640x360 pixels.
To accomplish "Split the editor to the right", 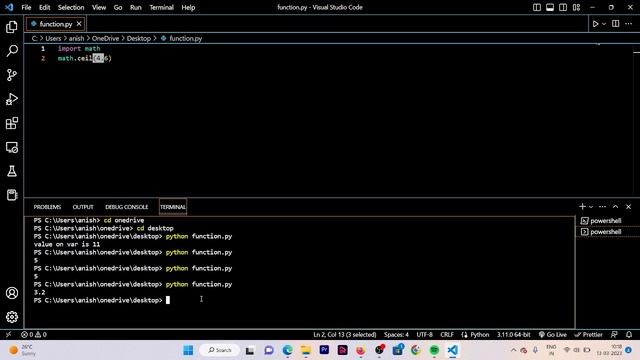I will tap(616, 24).
